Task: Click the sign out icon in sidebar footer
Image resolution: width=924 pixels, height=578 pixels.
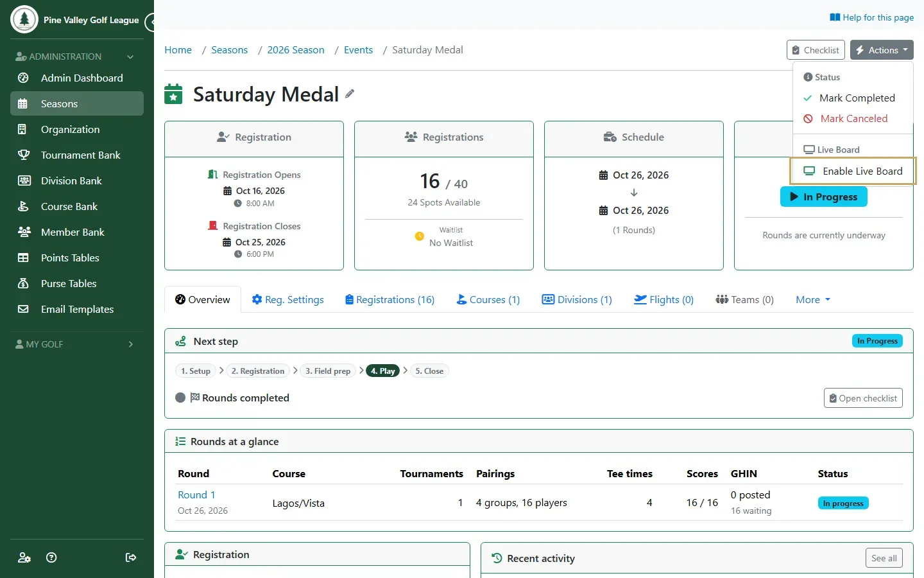Action: 131,557
